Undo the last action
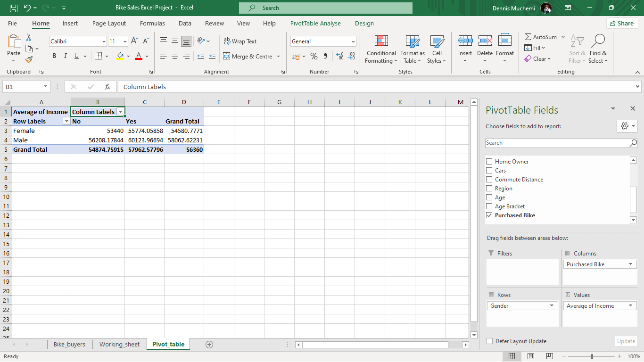644x362 pixels. tap(27, 8)
